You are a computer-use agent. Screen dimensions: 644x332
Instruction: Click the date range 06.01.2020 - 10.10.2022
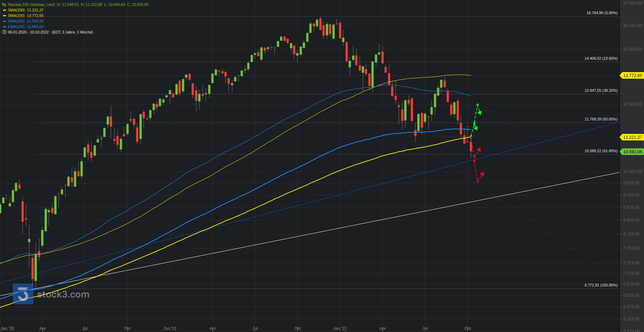[28, 32]
